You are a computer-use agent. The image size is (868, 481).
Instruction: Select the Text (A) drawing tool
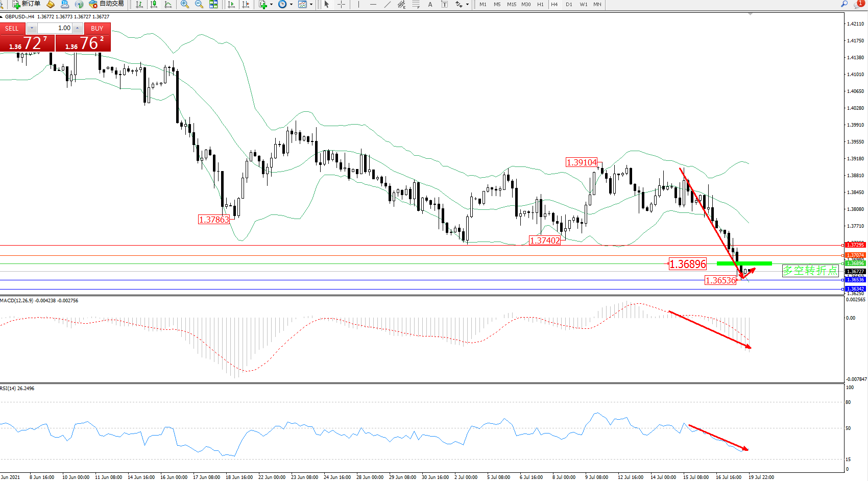[430, 4]
